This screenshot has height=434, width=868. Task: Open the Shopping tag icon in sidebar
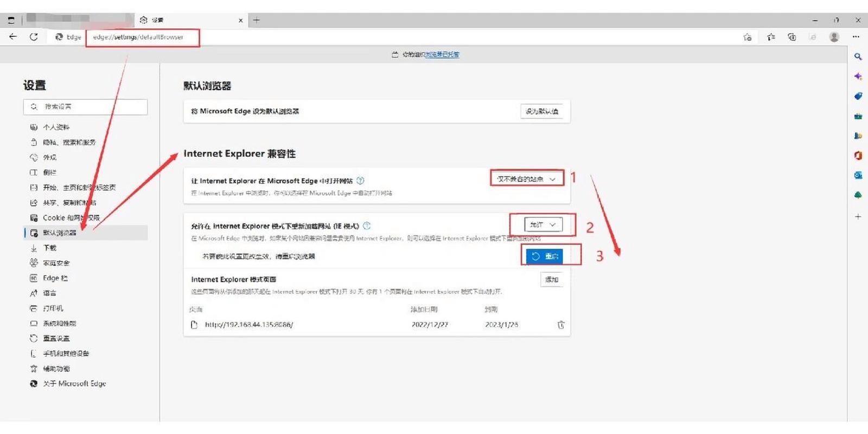click(858, 96)
